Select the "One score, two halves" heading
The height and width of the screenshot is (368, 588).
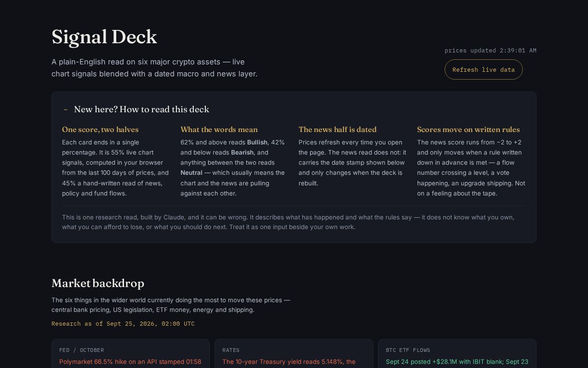click(100, 129)
